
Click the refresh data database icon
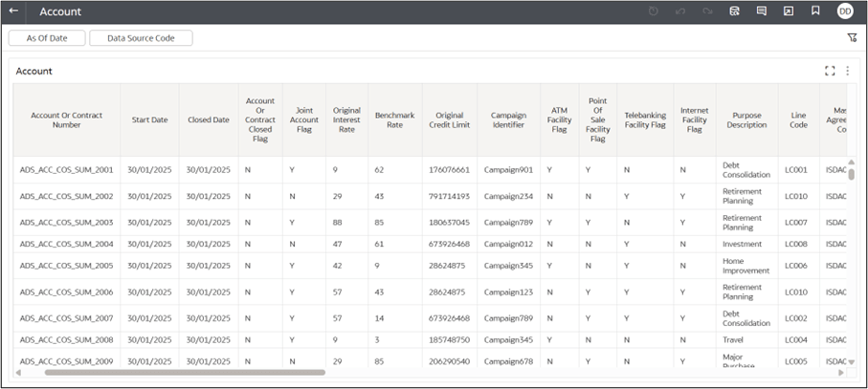(x=735, y=11)
